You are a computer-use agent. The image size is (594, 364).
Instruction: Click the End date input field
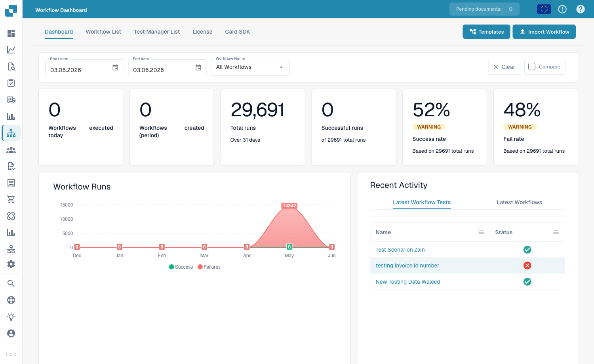tap(168, 67)
